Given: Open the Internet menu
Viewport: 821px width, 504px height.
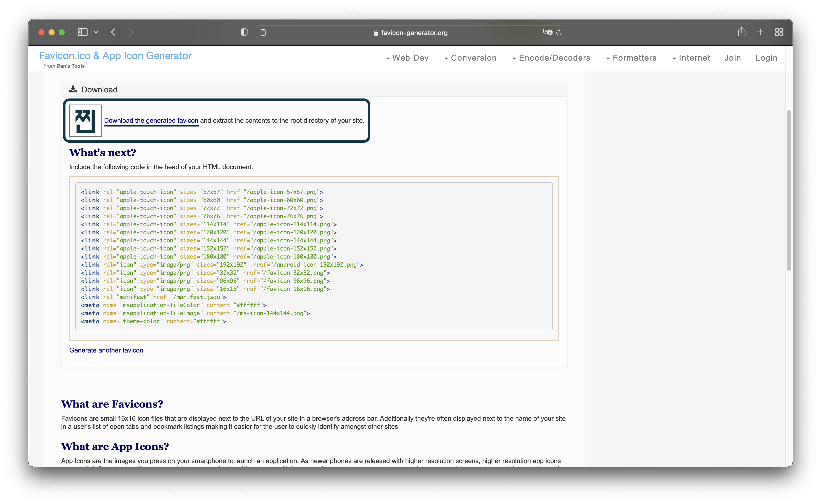Looking at the screenshot, I should 691,58.
